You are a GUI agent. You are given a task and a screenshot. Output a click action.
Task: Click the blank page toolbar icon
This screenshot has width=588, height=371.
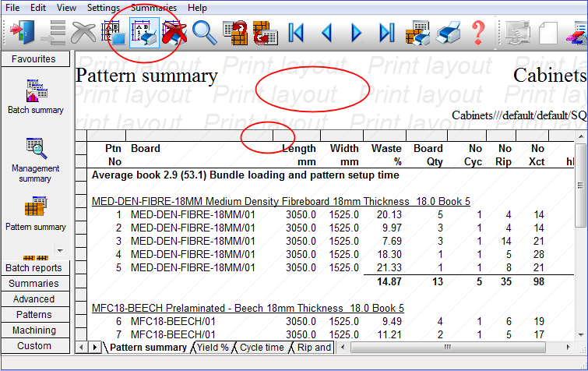pos(548,33)
